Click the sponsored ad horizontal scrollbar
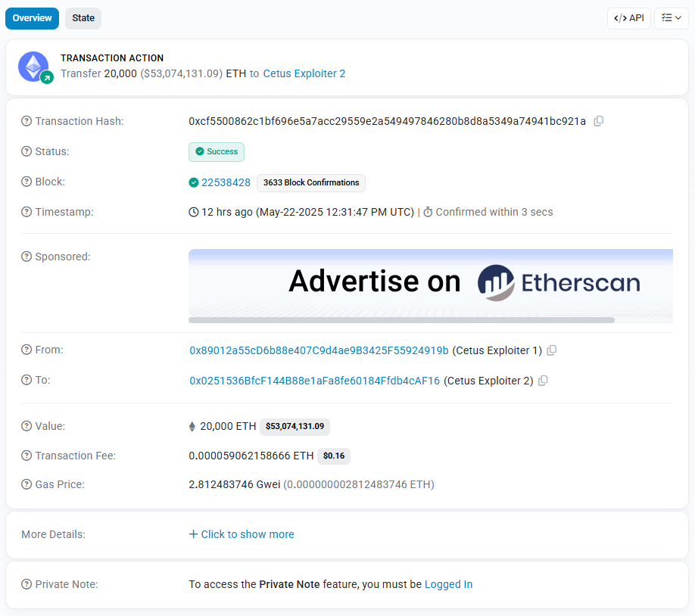 [x=401, y=320]
